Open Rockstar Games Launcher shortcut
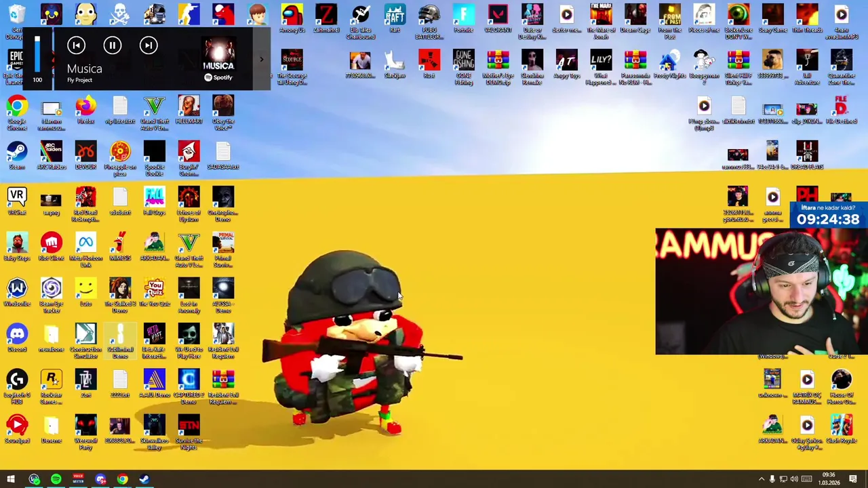Image resolution: width=868 pixels, height=488 pixels. (52, 386)
